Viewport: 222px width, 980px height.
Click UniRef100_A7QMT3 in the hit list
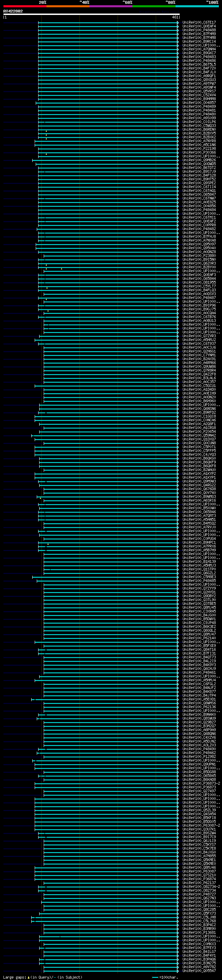click(x=199, y=516)
